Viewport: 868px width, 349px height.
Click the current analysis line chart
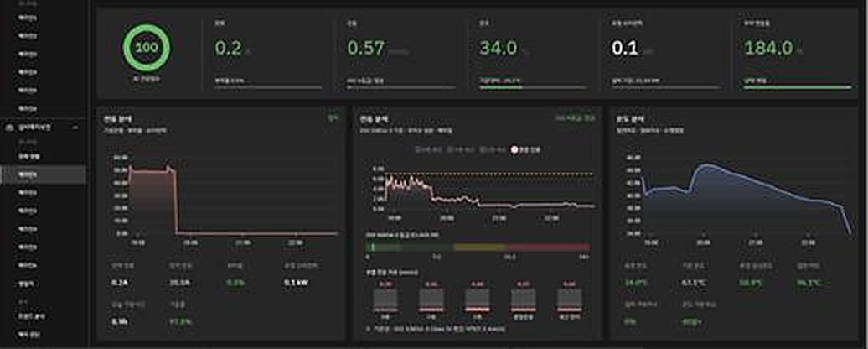click(x=226, y=200)
